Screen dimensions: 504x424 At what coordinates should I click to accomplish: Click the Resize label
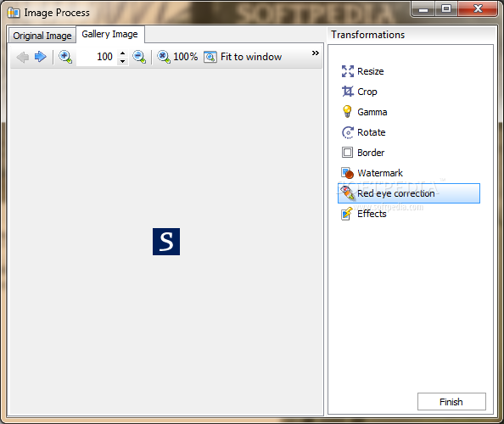coord(371,71)
